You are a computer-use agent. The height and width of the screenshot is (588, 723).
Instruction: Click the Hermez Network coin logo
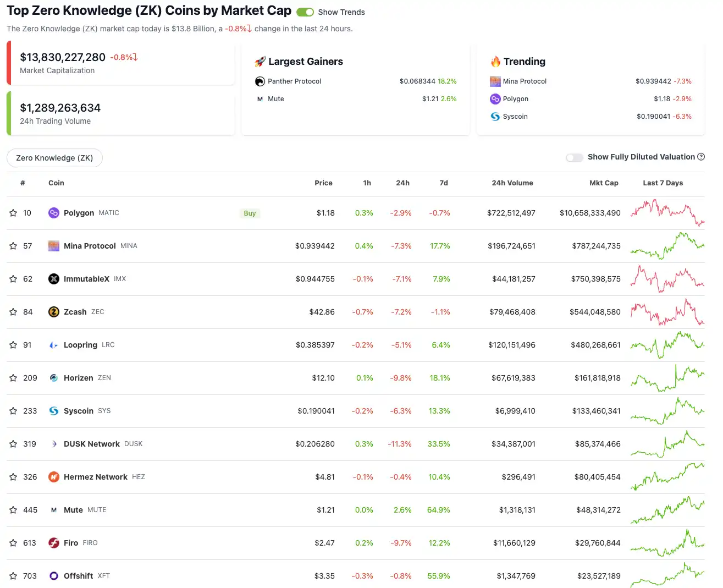pos(54,477)
